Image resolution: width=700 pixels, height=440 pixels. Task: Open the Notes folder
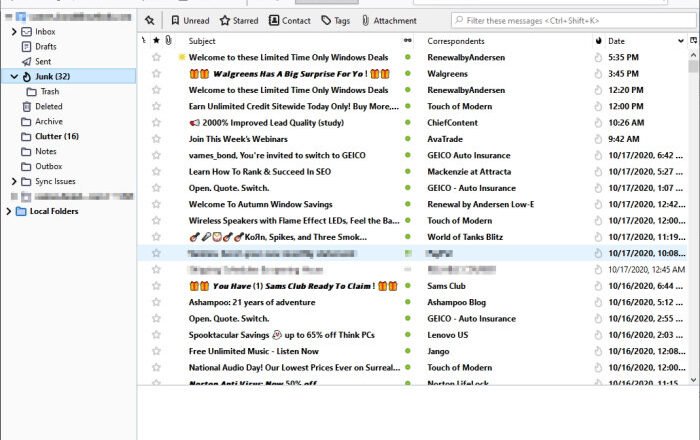pyautogui.click(x=46, y=151)
